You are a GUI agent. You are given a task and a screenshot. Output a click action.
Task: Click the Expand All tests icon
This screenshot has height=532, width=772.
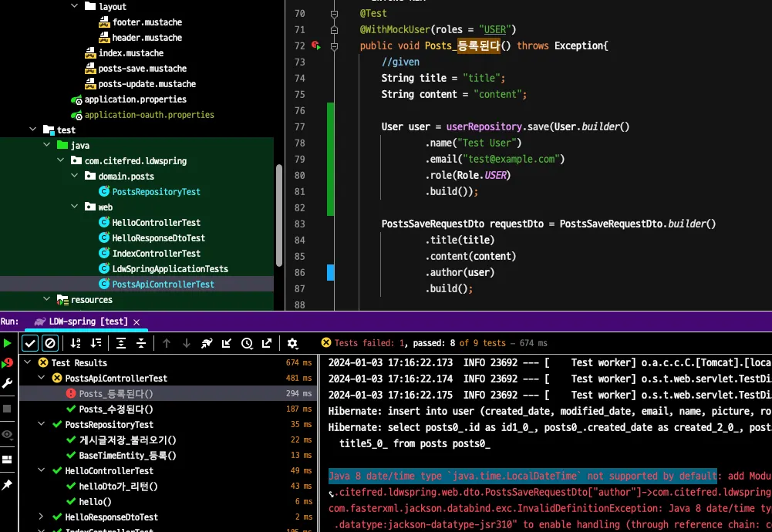tap(121, 343)
